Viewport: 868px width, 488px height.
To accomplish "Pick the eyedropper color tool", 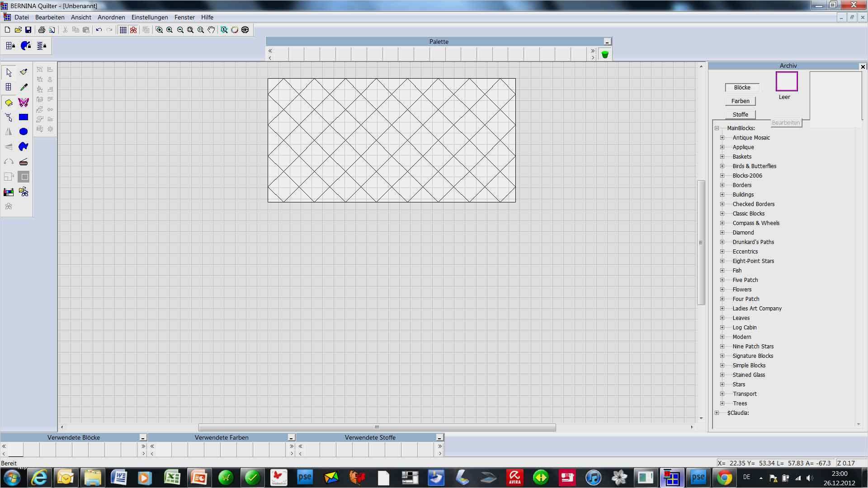I will point(24,87).
